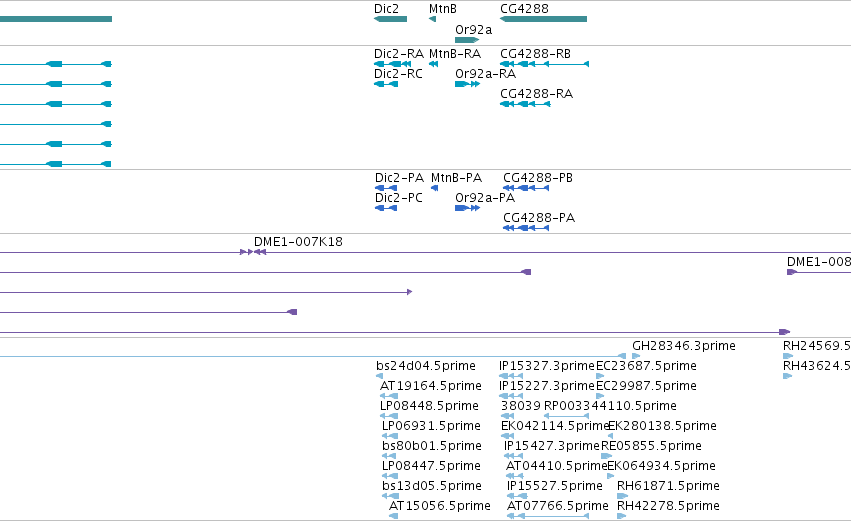The width and height of the screenshot is (851, 521).
Task: Select the bs80b01.5prime label
Action: pyautogui.click(x=431, y=446)
